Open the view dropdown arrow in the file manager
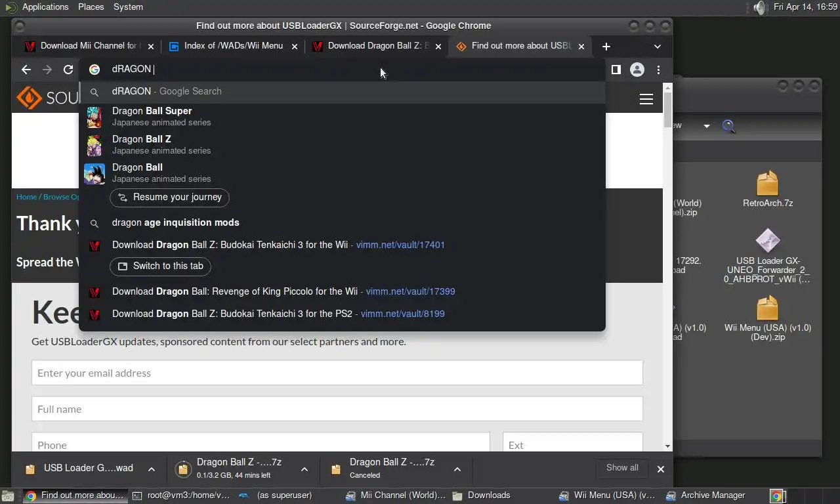The image size is (840, 504). point(707,126)
